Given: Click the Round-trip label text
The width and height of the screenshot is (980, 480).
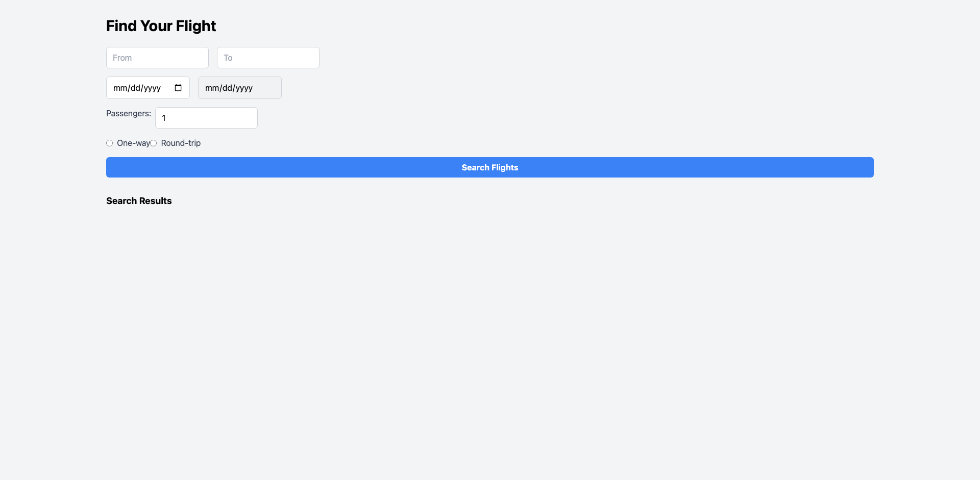Looking at the screenshot, I should [x=181, y=143].
